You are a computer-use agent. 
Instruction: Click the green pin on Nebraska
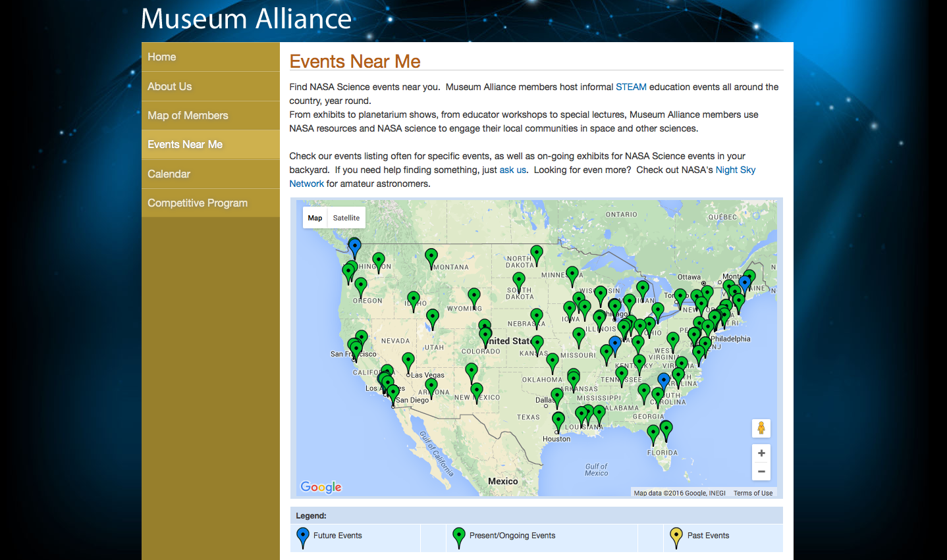(537, 319)
